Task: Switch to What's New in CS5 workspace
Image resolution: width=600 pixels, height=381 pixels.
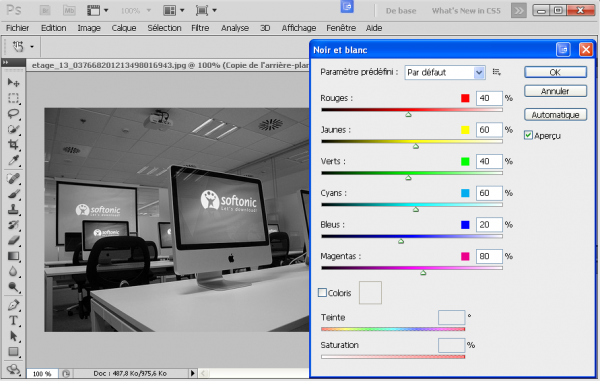Action: [x=466, y=11]
